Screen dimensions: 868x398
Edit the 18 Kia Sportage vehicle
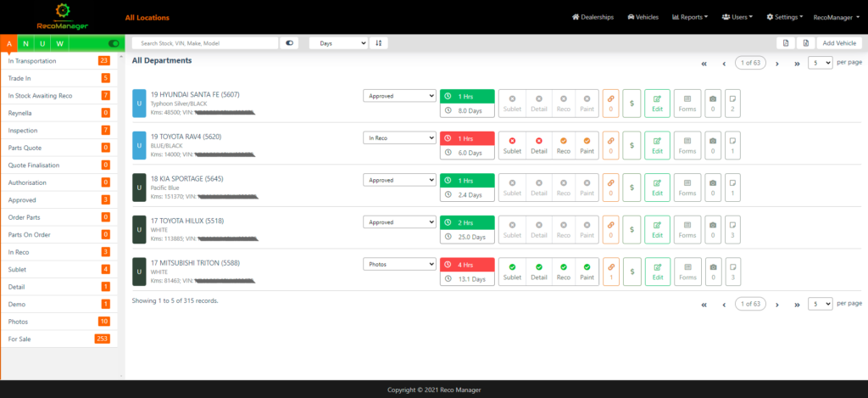pos(657,188)
